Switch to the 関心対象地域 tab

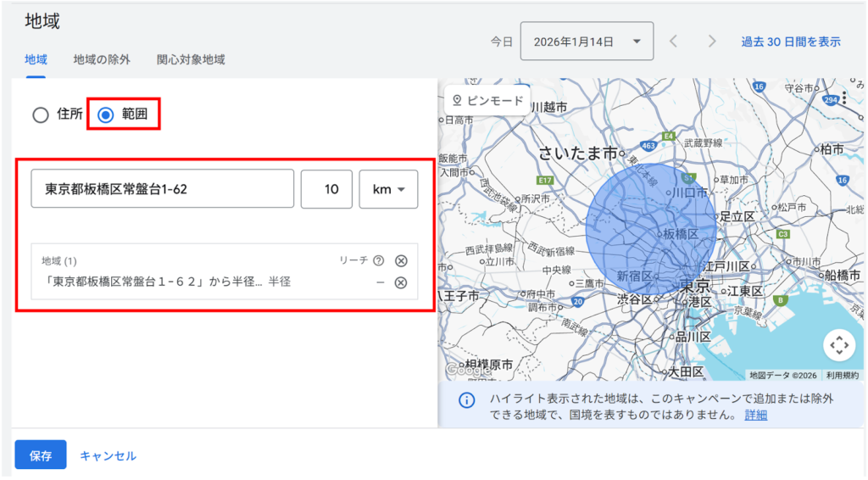[191, 60]
